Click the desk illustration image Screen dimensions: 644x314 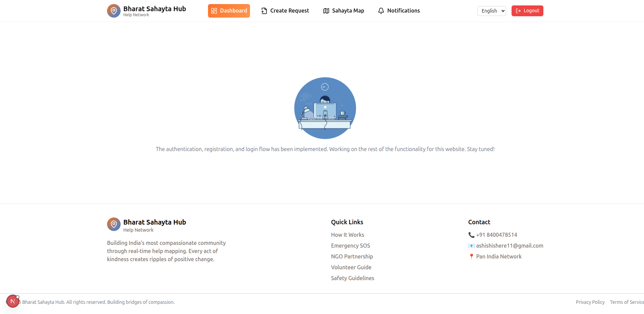[x=325, y=108]
